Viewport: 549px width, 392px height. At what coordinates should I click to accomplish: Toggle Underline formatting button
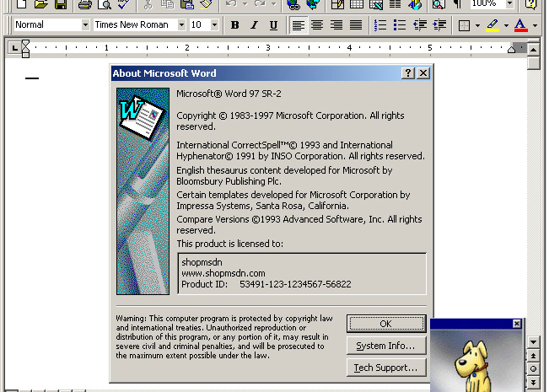pos(272,25)
